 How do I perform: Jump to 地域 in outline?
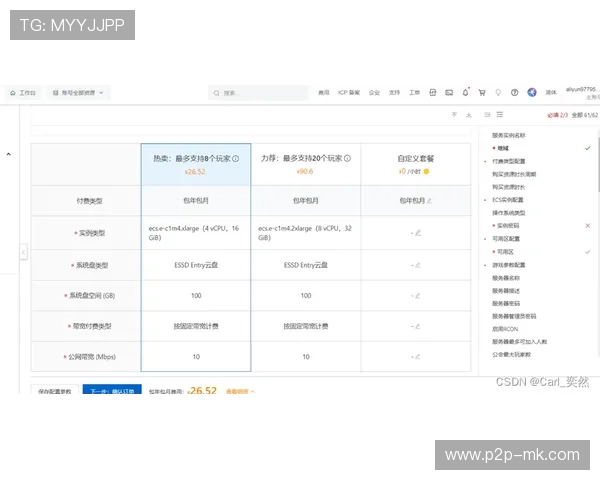click(x=503, y=148)
